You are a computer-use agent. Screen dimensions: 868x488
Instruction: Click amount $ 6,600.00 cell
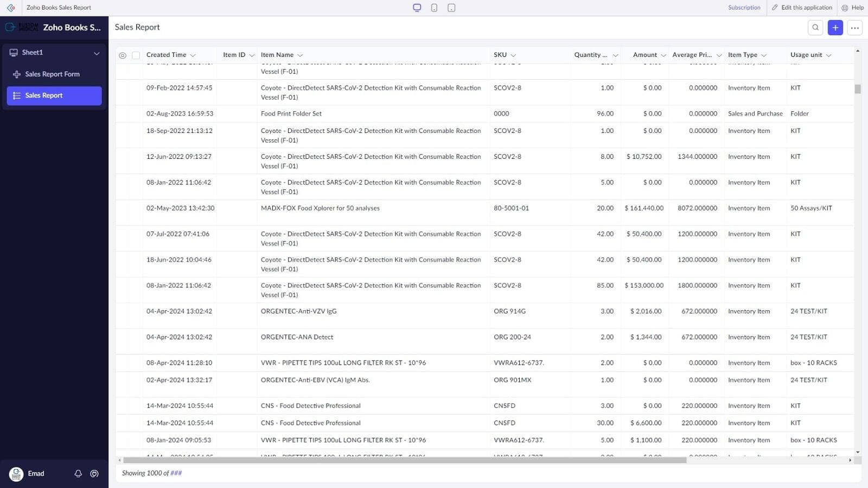click(x=646, y=423)
